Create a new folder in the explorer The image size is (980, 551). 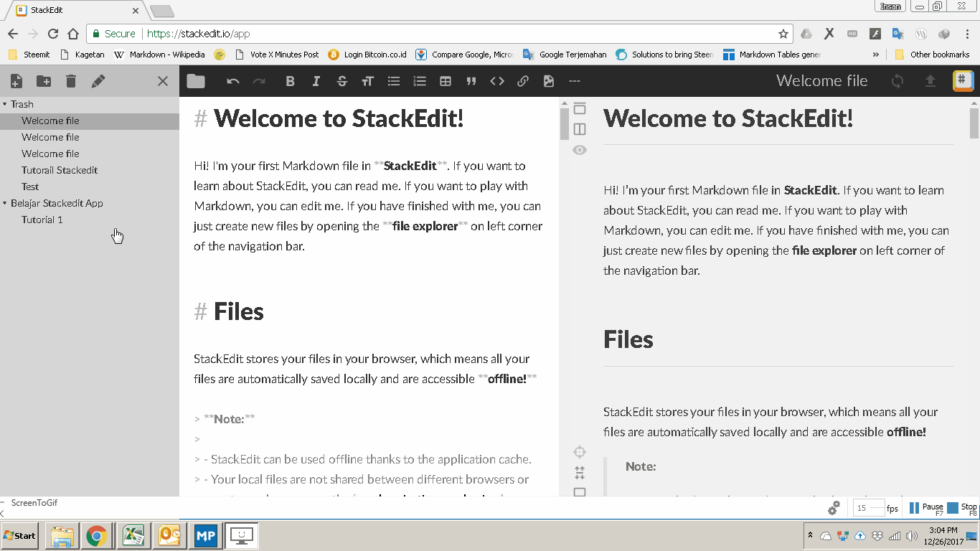44,81
